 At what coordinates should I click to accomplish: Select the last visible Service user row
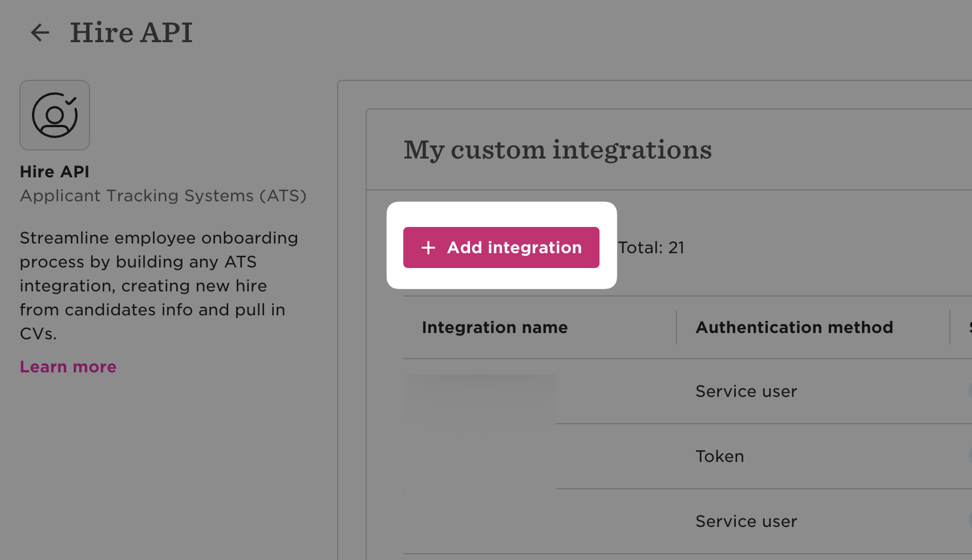pos(746,521)
